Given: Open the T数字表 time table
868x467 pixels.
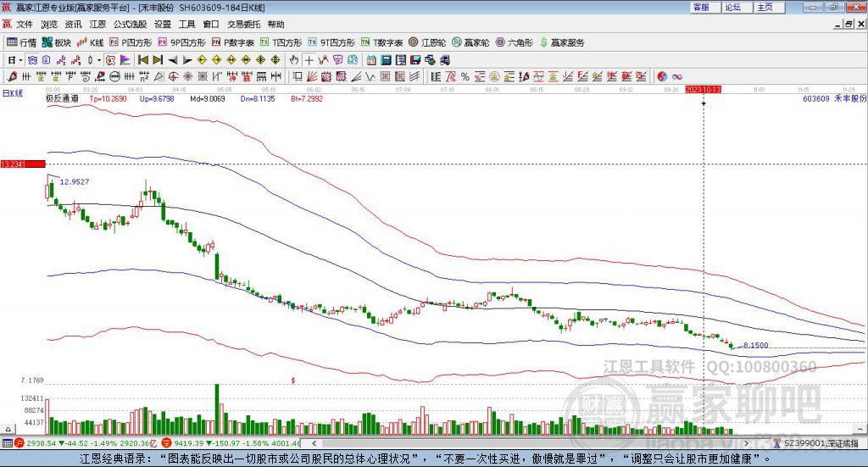Looking at the screenshot, I should (381, 42).
